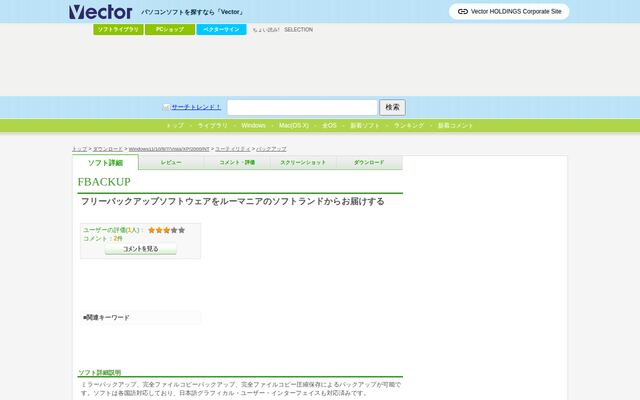Select Windows in the green navigation bar
The height and width of the screenshot is (400, 640).
(x=253, y=125)
